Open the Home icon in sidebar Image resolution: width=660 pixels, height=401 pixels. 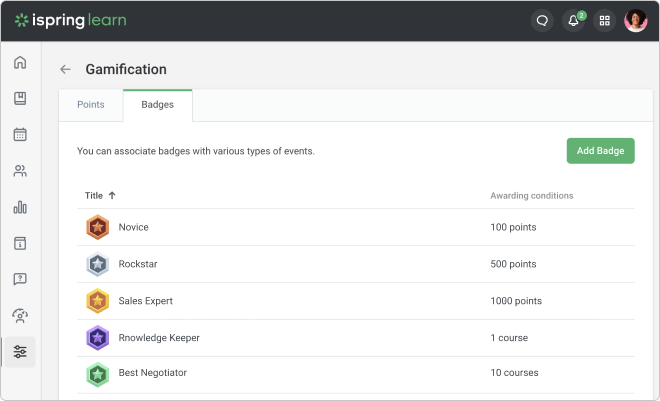tap(20, 62)
